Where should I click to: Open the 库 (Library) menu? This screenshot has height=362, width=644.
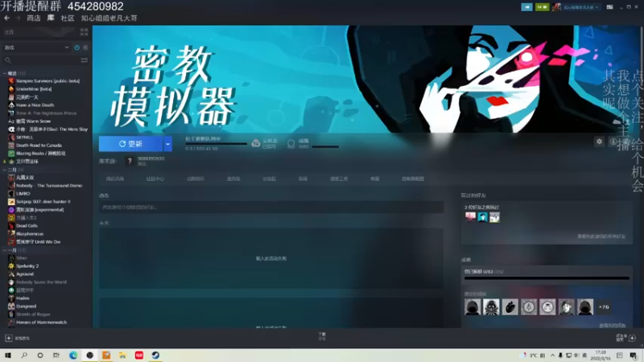click(x=51, y=18)
